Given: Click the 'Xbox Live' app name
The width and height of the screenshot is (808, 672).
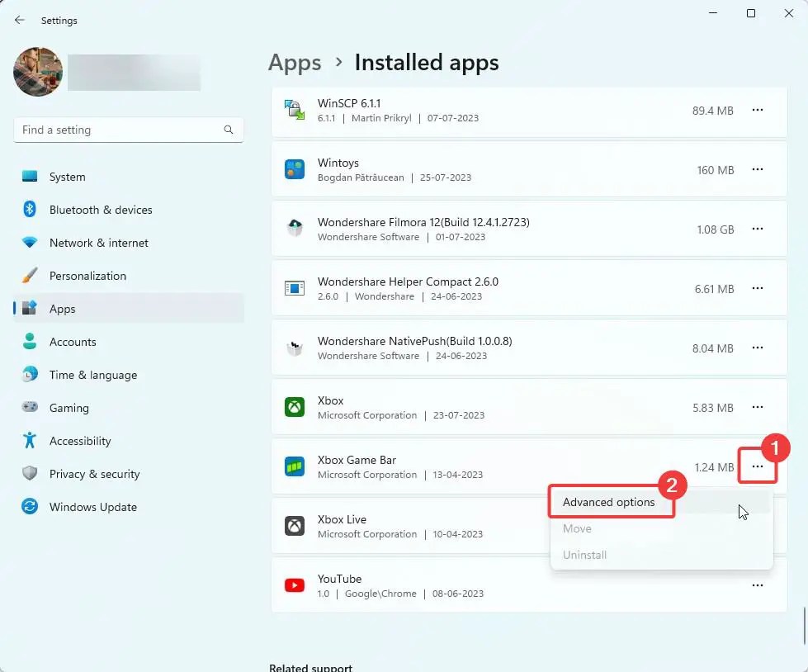Looking at the screenshot, I should (x=343, y=519).
